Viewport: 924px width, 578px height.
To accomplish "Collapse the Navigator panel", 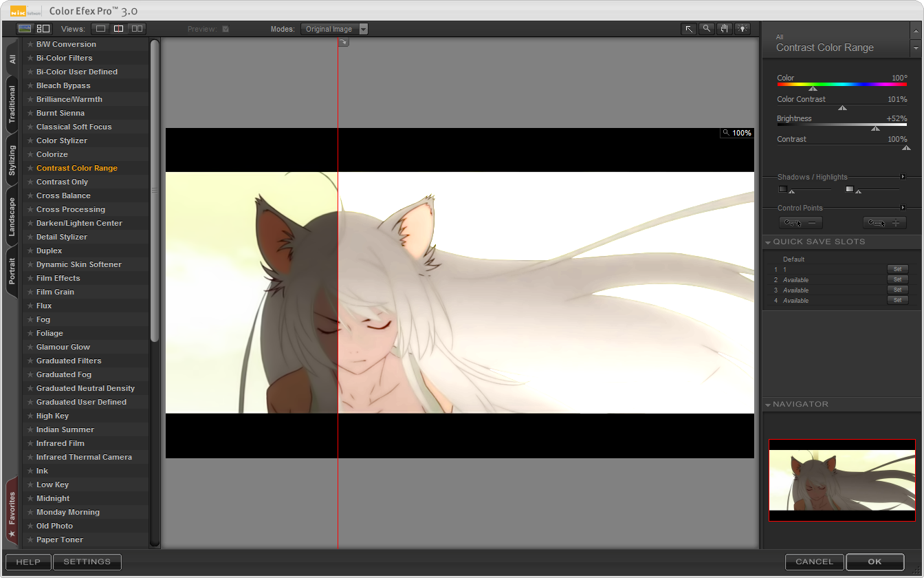I will tap(768, 405).
